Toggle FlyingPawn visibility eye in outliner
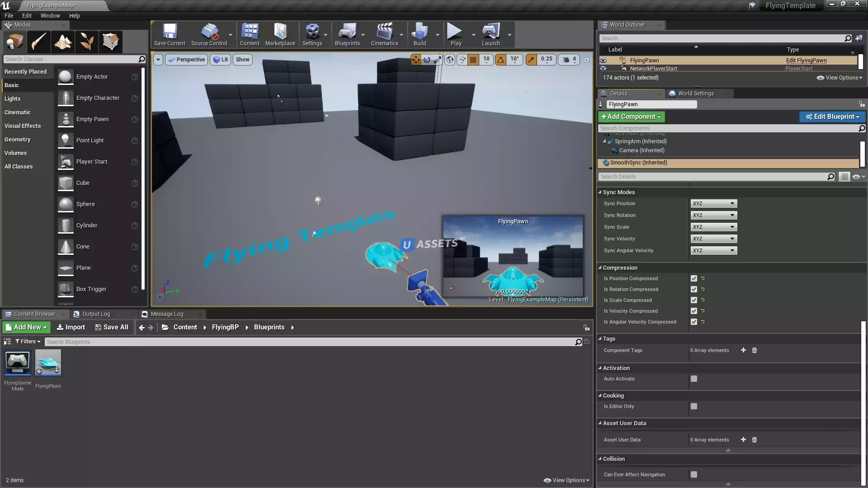 (x=603, y=60)
